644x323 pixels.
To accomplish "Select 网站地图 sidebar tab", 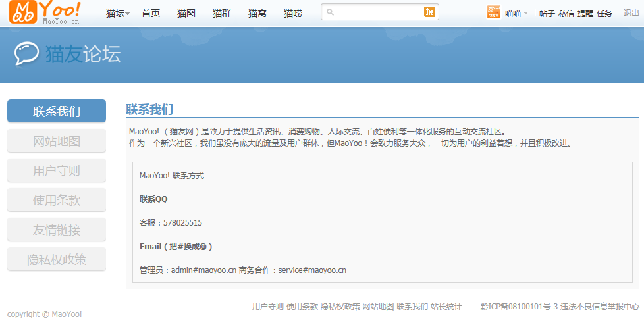I will (57, 141).
